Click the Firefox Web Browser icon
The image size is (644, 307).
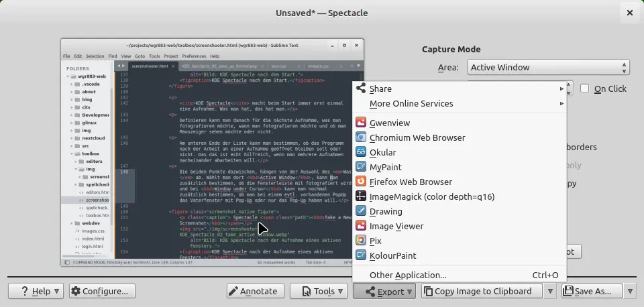tap(361, 182)
